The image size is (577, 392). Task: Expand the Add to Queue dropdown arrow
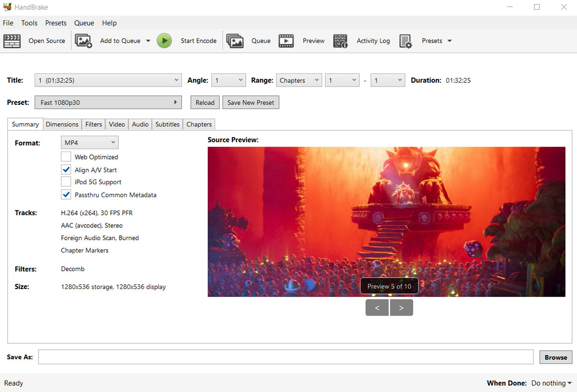[x=148, y=41]
